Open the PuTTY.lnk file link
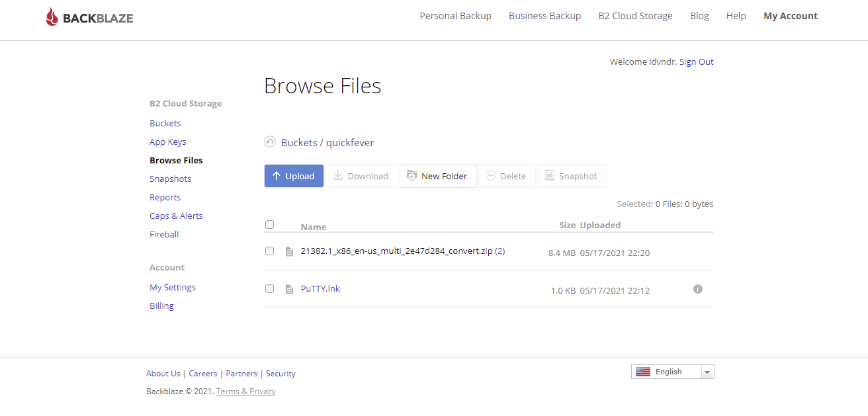This screenshot has height=416, width=868. pyautogui.click(x=320, y=288)
